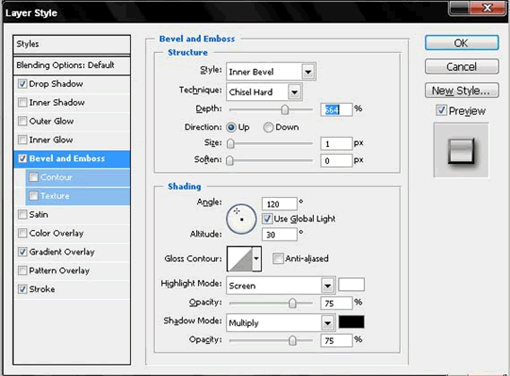Select Styles in the left list
The image size is (510, 376).
72,44
